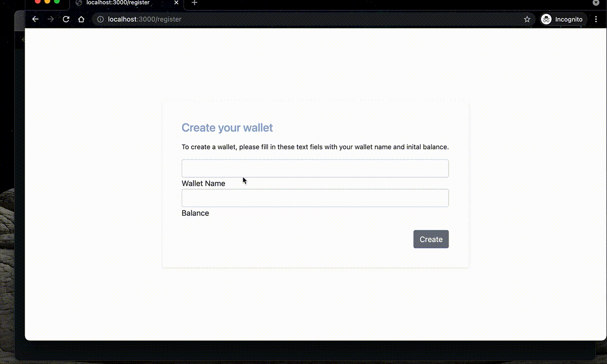Screen dimensions: 607x364
Task: Close the localhost:3000/register tab
Action: [x=176, y=3]
